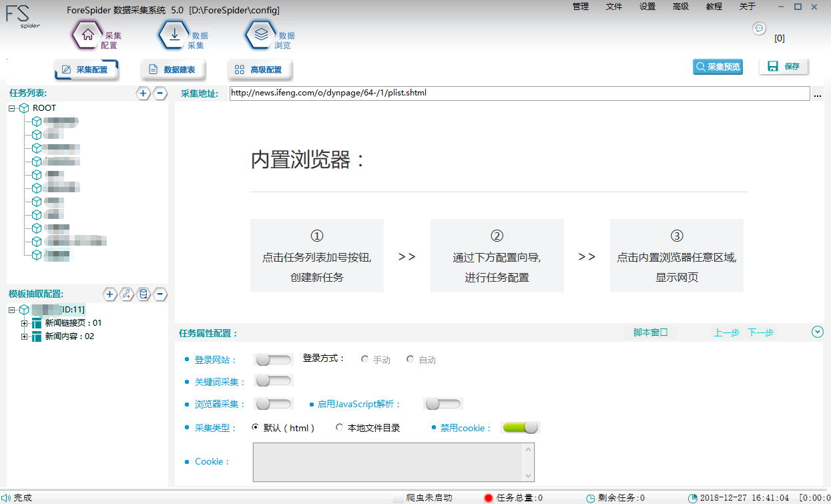Toggle the 登录网站 switch
The image size is (831, 504).
click(273, 360)
